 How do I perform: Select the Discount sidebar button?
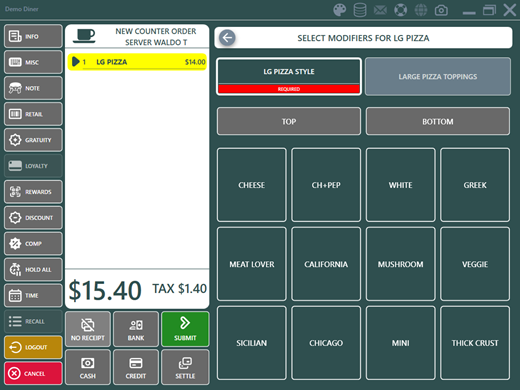(33, 218)
